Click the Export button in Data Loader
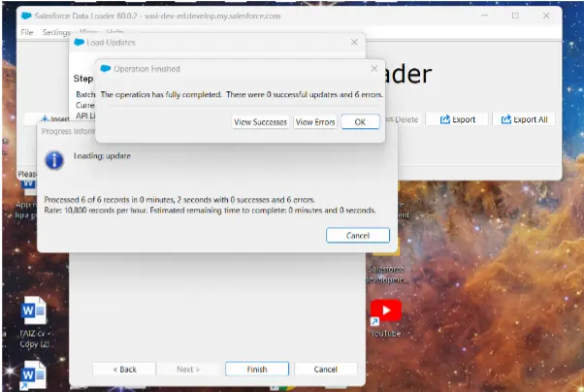The image size is (584, 392). (458, 119)
